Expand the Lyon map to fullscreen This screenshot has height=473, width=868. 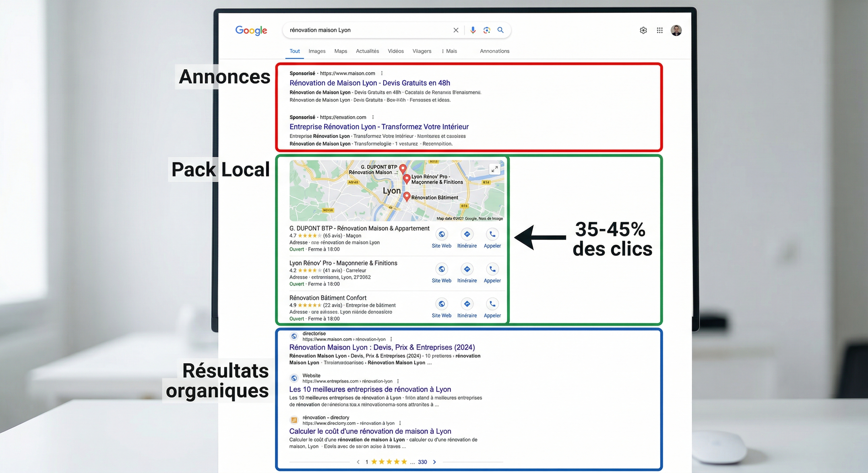point(494,169)
